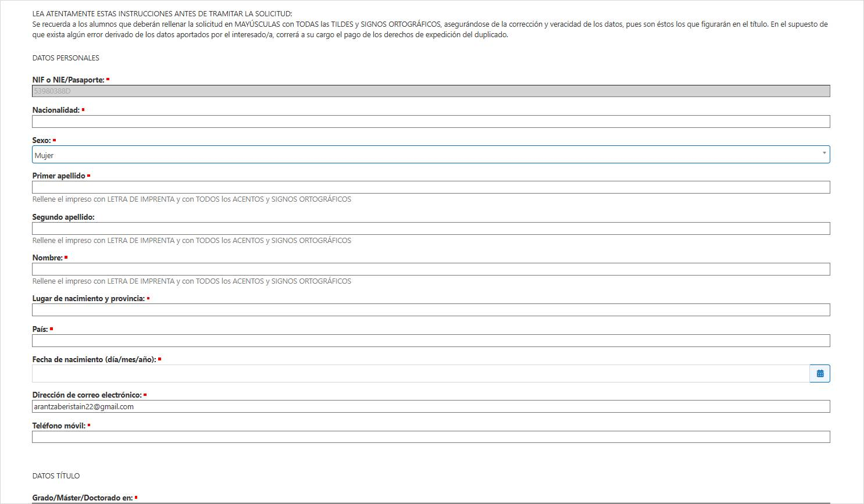Click the Teléfono móvil label

59,426
